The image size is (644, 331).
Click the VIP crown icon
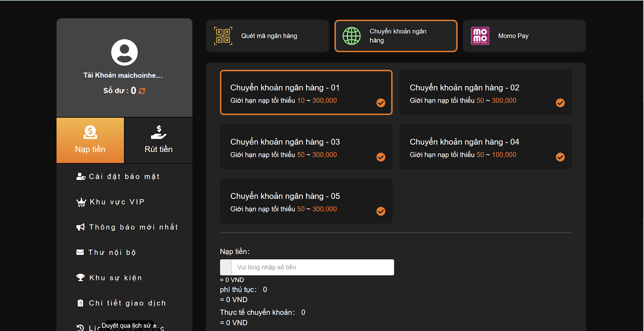pos(81,202)
